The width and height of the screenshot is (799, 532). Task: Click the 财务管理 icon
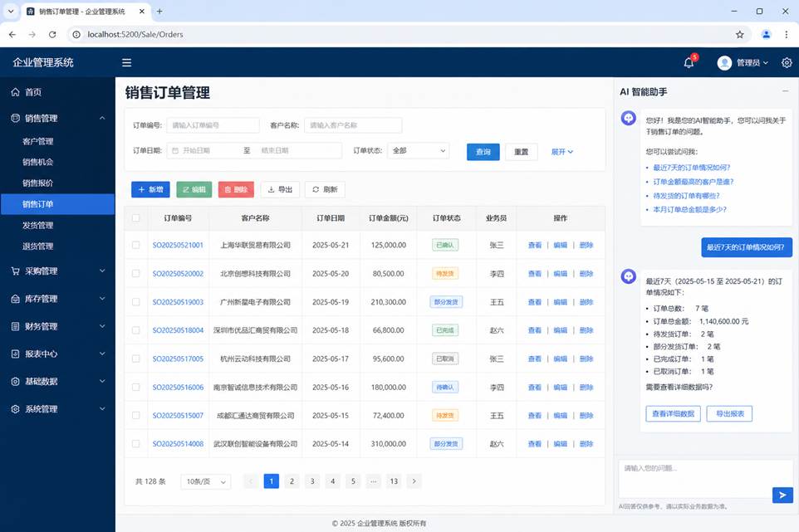click(x=15, y=326)
